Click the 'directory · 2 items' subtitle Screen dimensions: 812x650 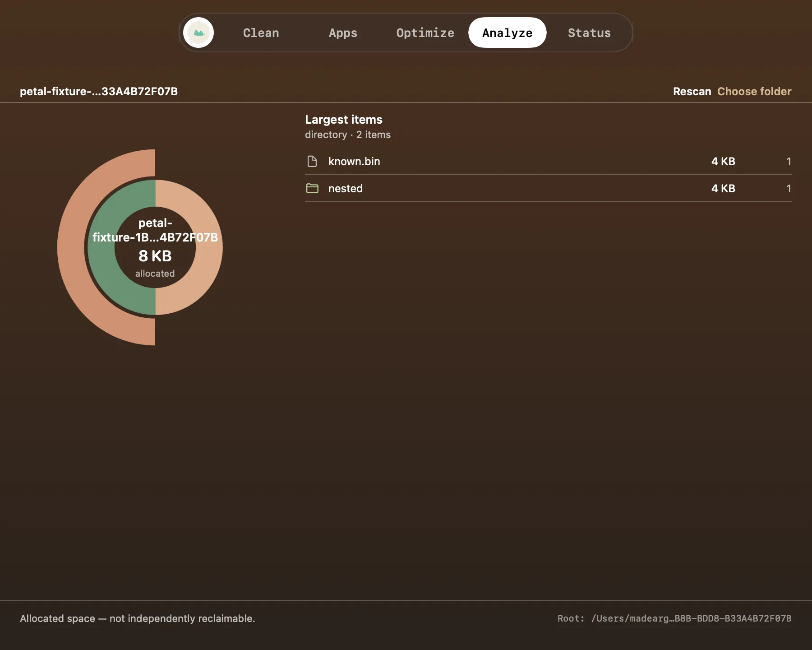tap(348, 135)
